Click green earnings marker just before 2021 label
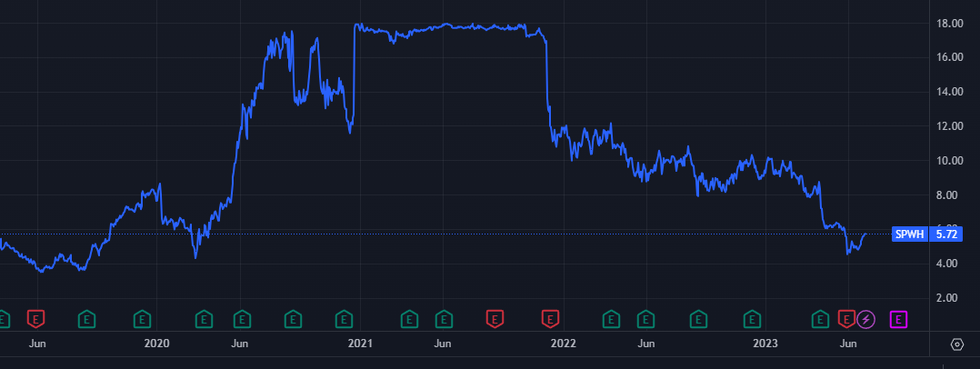This screenshot has width=980, height=369. pos(344,320)
